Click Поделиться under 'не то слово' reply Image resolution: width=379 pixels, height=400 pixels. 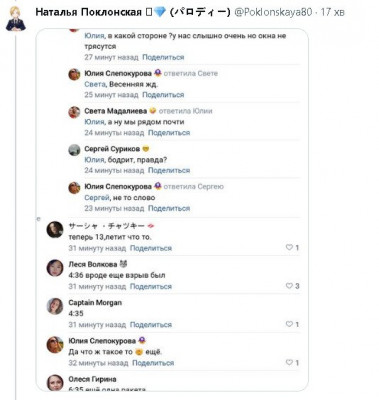[169, 208]
